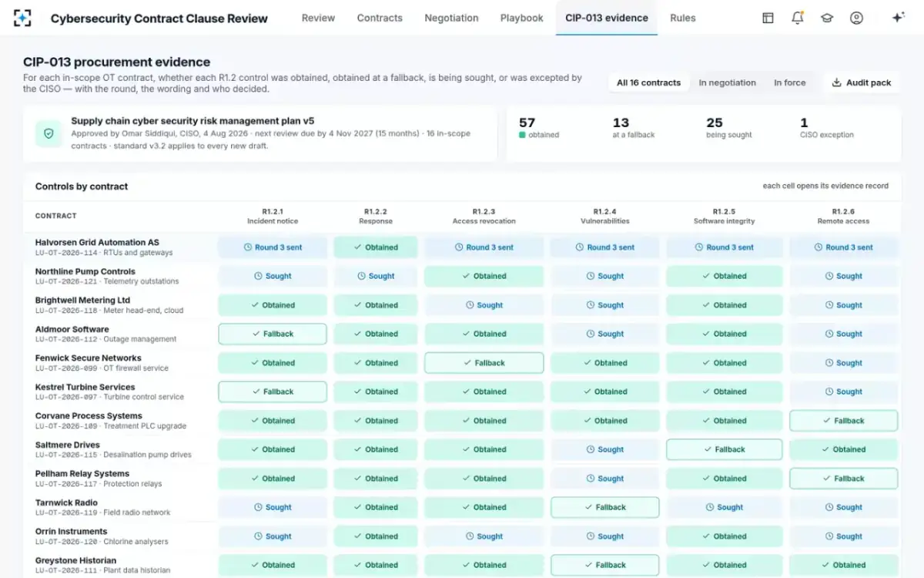Open Corvane Remote access Fallback cell

coord(844,421)
